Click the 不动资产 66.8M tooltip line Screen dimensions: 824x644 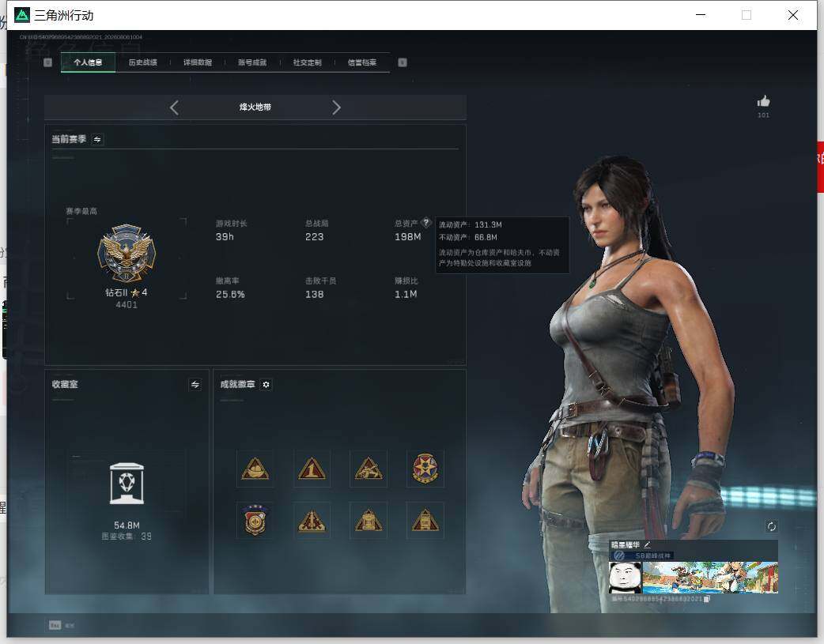(x=468, y=237)
